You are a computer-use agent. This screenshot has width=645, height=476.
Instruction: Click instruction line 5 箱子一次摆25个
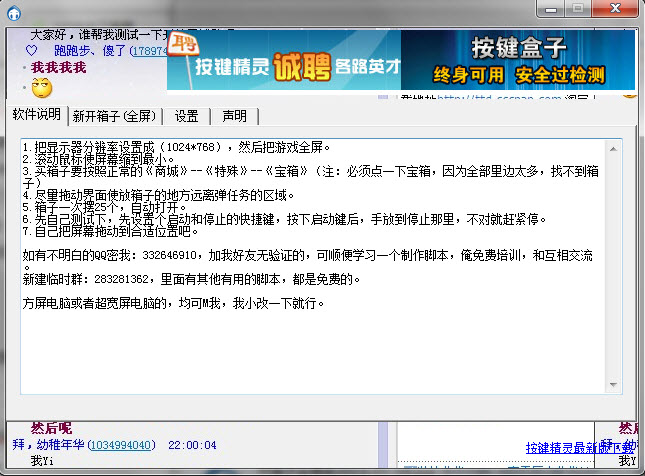click(x=104, y=207)
